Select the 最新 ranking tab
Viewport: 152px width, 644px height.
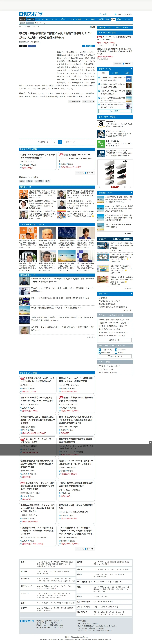[103, 73]
